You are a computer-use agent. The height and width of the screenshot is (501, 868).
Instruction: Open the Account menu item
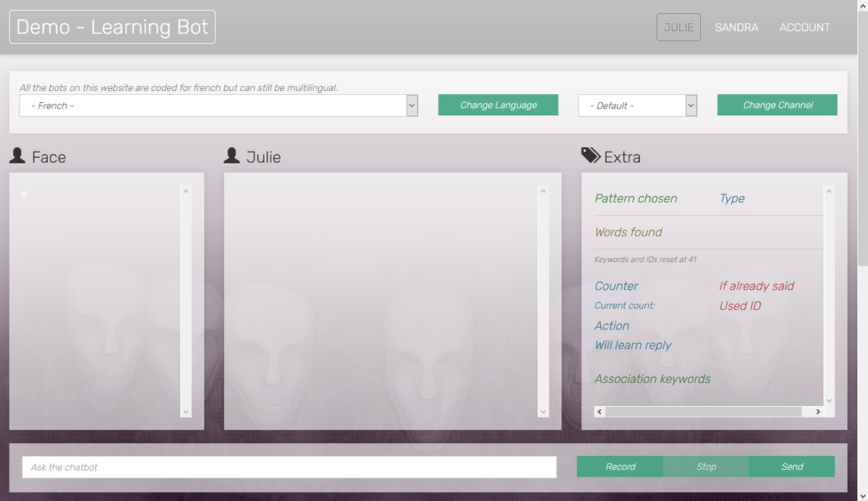coord(804,28)
